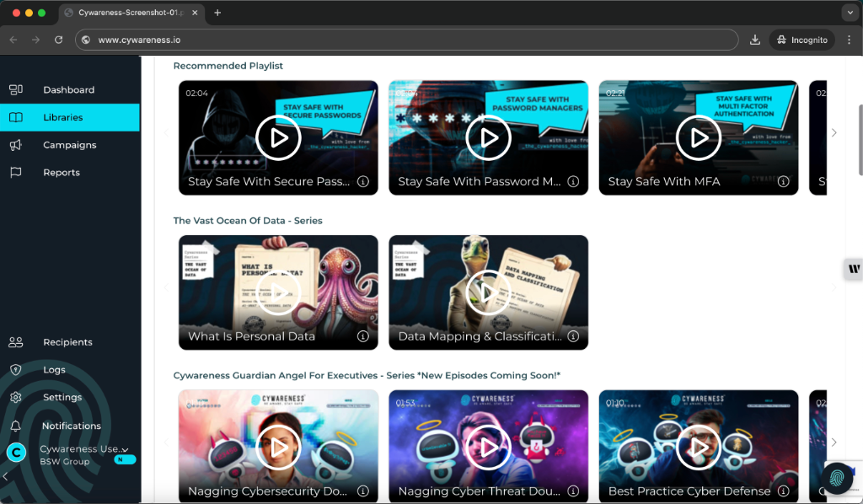The height and width of the screenshot is (504, 863).
Task: Click the user avatar circle with letter C
Action: click(x=16, y=453)
